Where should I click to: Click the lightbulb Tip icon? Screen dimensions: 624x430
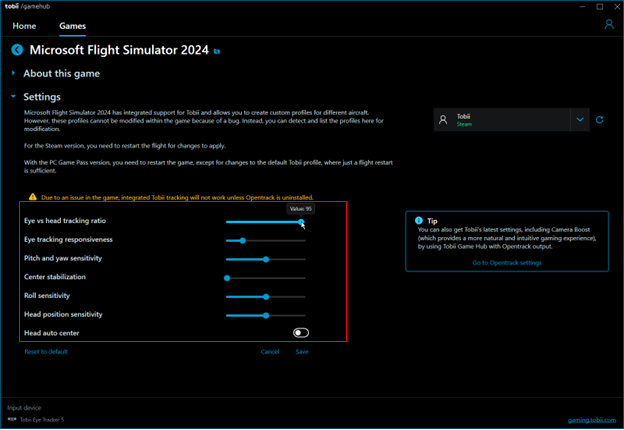(x=418, y=219)
